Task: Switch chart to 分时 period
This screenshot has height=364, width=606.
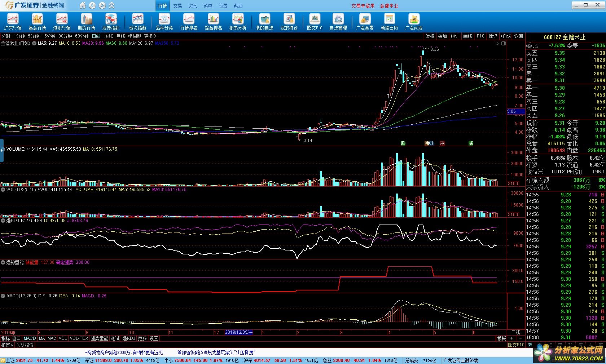Action: 6,36
